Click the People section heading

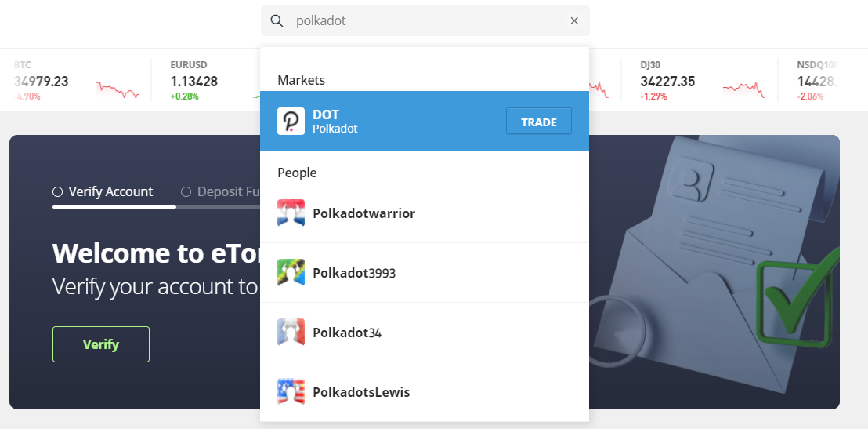click(x=297, y=173)
